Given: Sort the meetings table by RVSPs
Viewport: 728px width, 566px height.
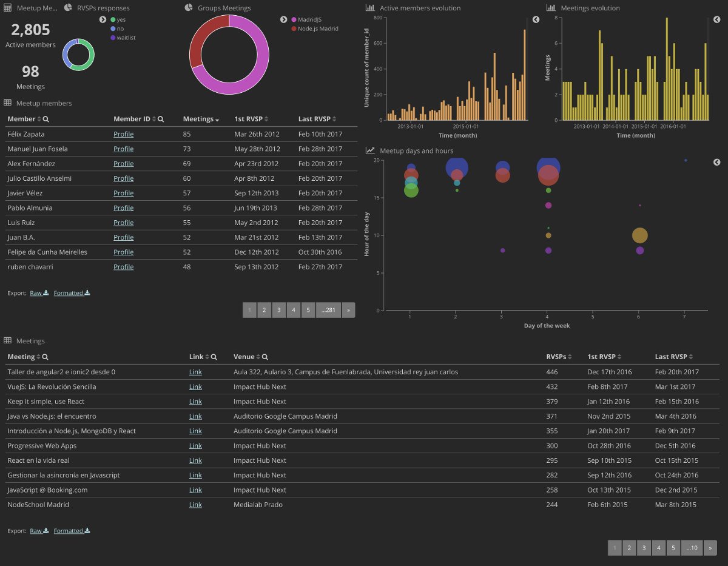Looking at the screenshot, I should pyautogui.click(x=568, y=357).
